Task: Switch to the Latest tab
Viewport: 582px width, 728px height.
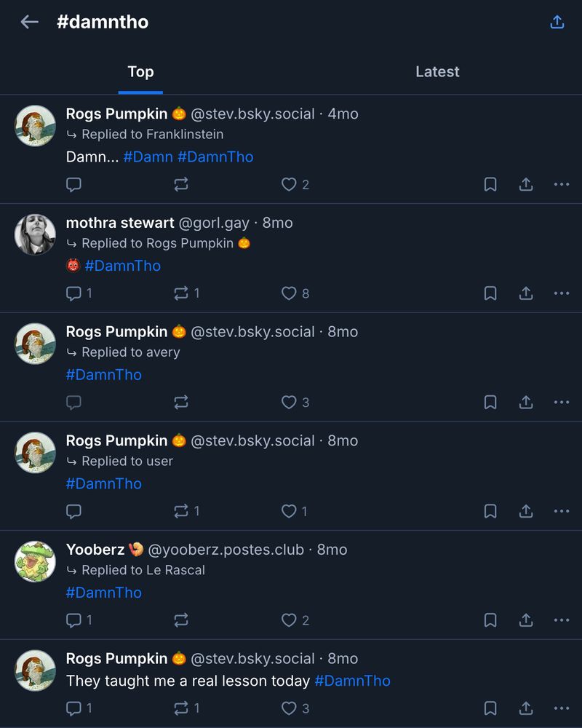Action: pos(437,71)
